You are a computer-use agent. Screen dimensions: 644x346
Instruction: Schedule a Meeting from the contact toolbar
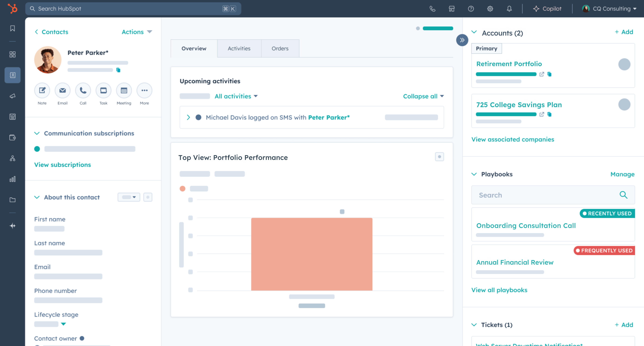point(124,90)
